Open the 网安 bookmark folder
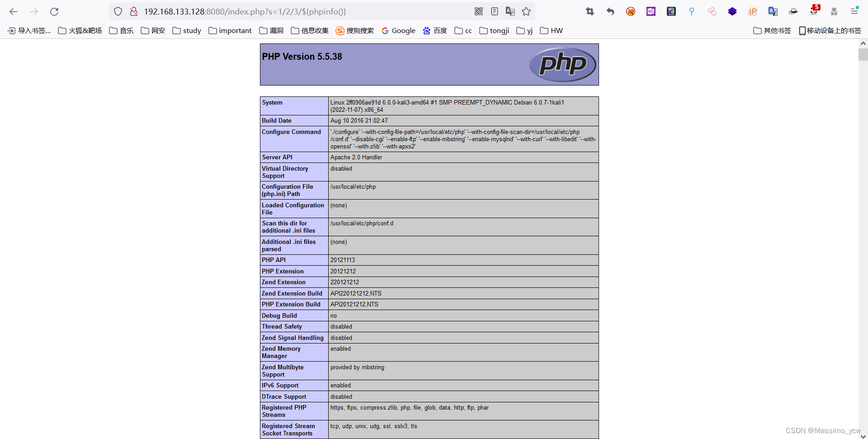The image size is (868, 439). 153,31
